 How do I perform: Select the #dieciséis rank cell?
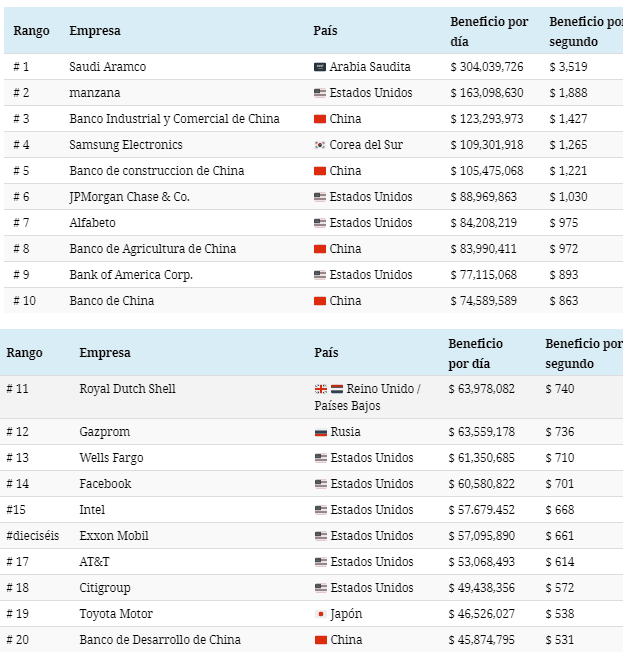point(33,536)
